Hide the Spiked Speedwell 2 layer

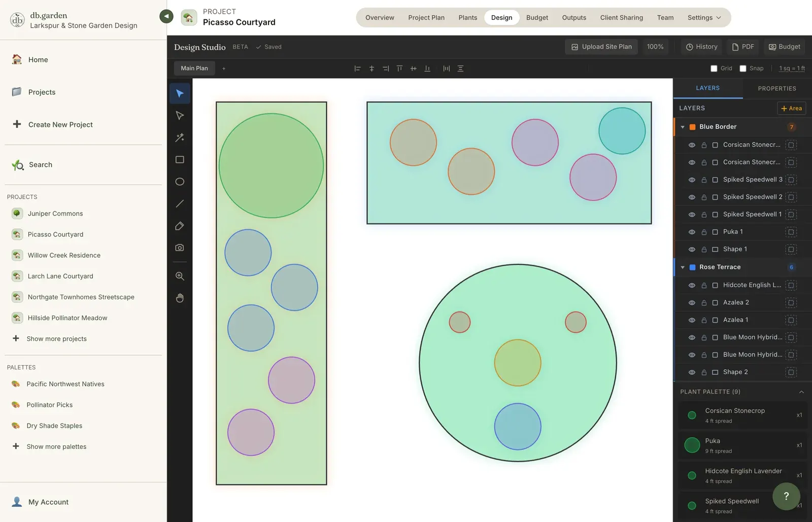click(692, 197)
